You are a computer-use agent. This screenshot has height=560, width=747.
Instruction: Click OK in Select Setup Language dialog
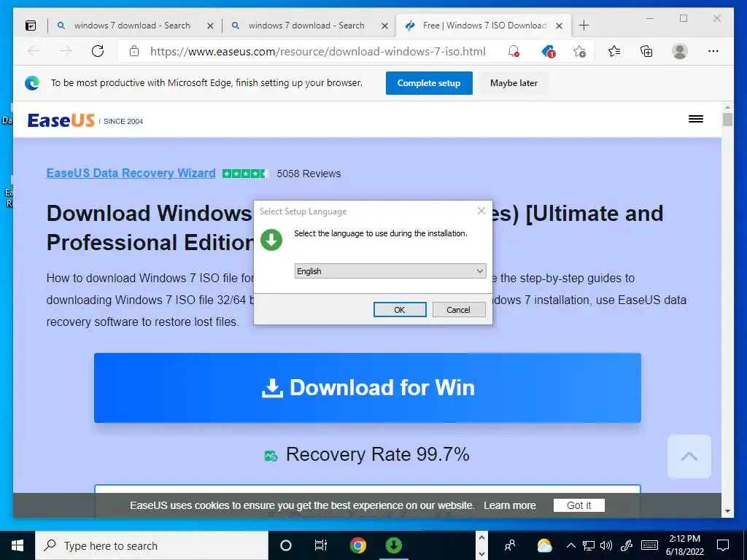point(400,309)
